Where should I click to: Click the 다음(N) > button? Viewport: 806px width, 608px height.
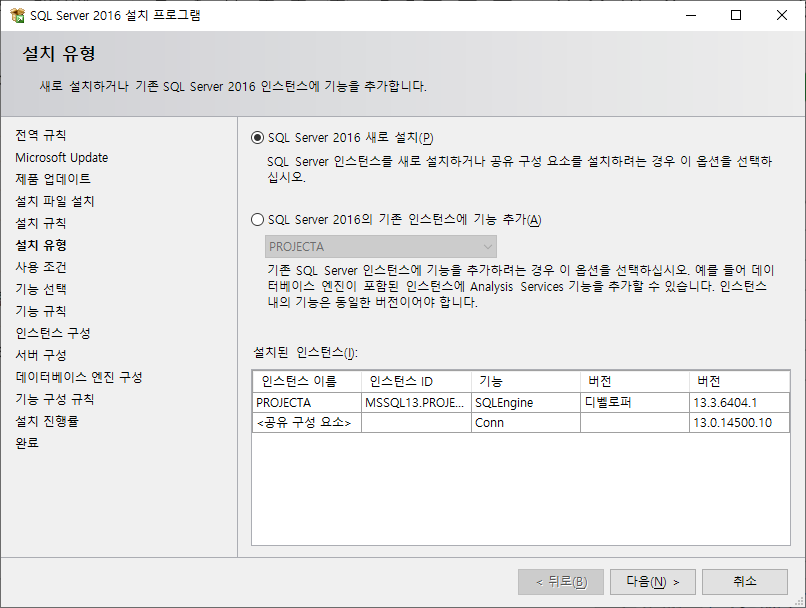click(653, 582)
